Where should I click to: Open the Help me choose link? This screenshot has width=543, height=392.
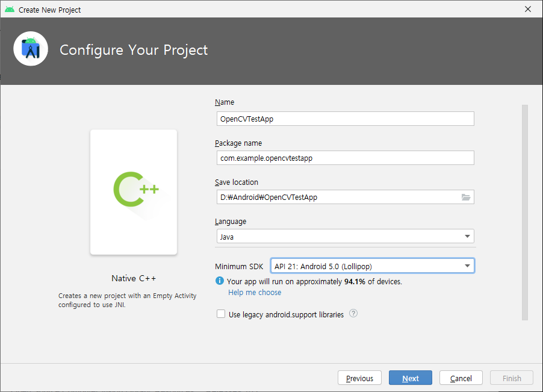(255, 292)
